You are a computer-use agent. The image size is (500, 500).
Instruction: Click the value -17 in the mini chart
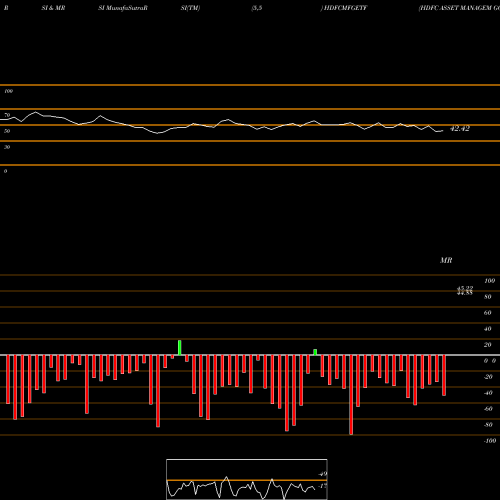coord(322,486)
